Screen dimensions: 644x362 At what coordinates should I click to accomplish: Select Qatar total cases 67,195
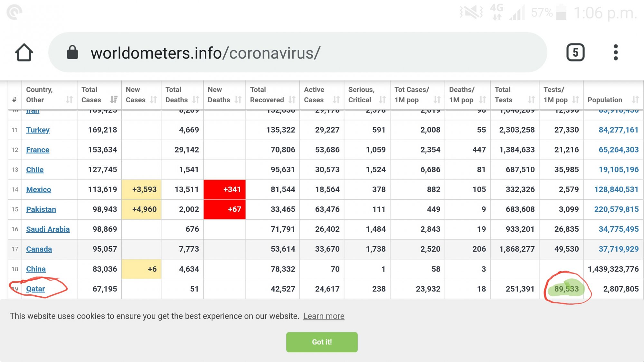click(x=105, y=289)
